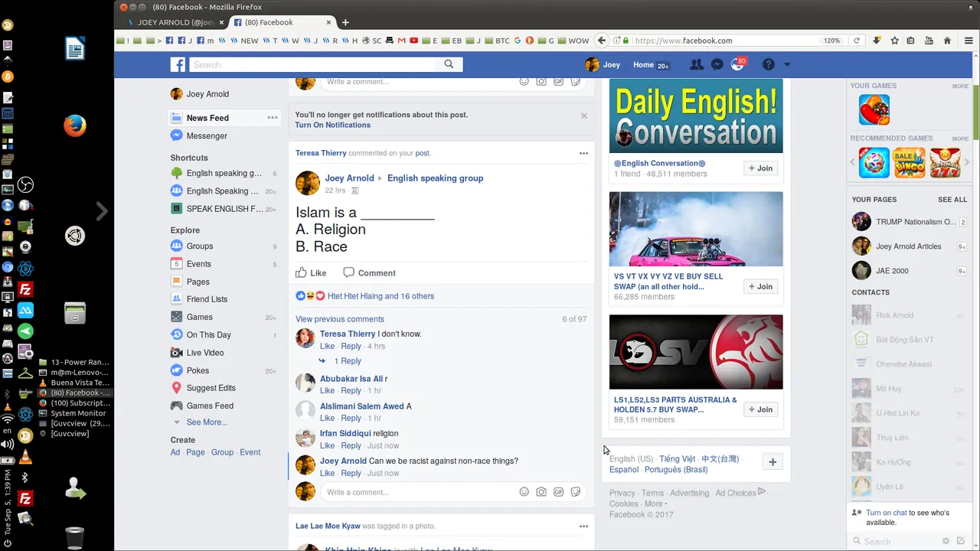
Task: Click Comment button on the post
Action: 370,272
